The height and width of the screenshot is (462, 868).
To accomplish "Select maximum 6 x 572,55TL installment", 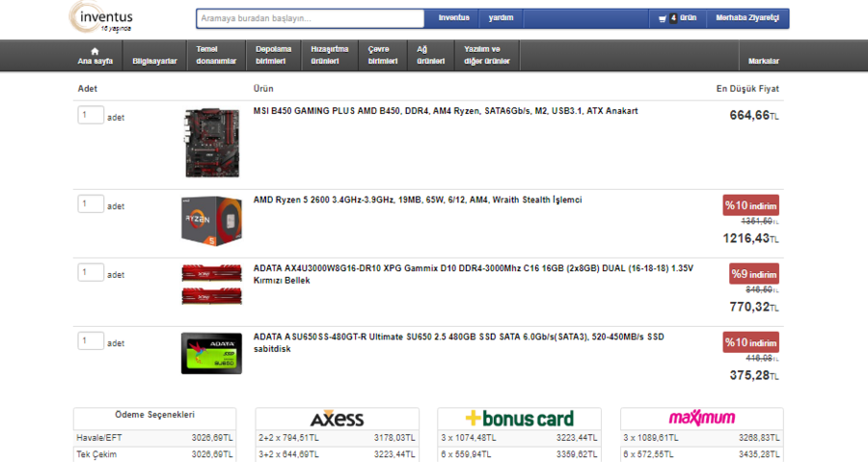I will (701, 454).
